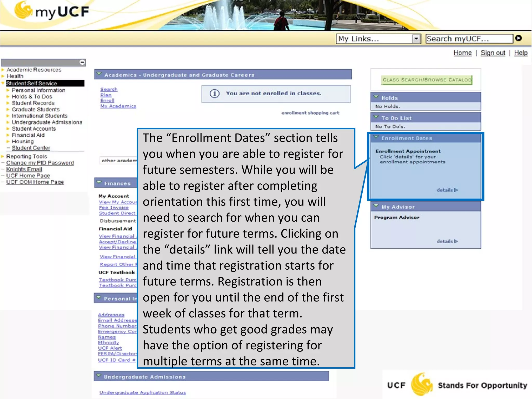Click the myUCF logo
532x399 pixels.
tap(52, 11)
